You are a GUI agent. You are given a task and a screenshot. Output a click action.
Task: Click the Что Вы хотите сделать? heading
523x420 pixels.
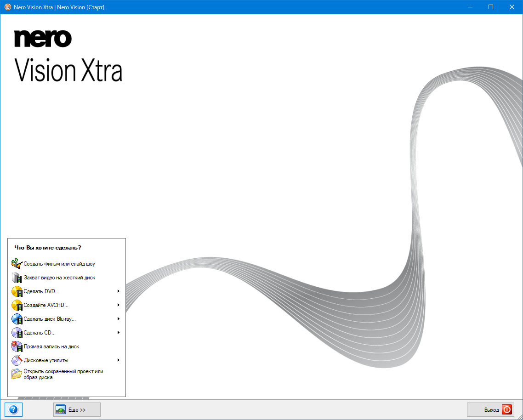(48, 248)
